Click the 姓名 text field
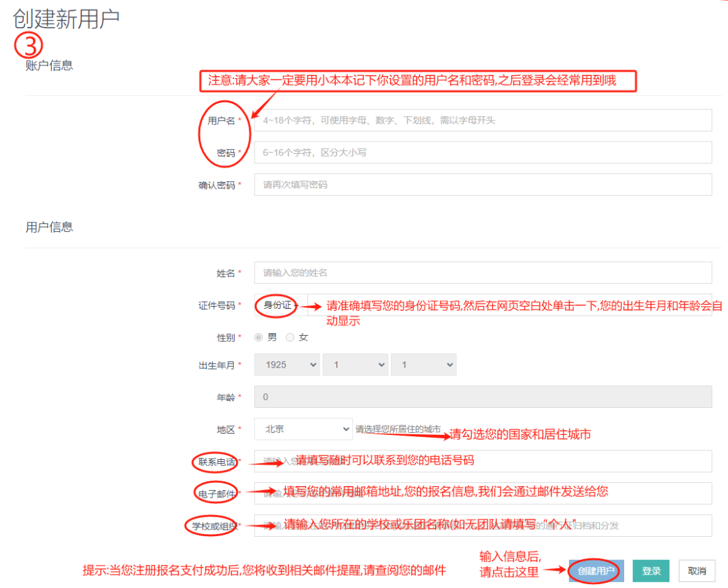The width and height of the screenshot is (728, 588). click(x=482, y=273)
